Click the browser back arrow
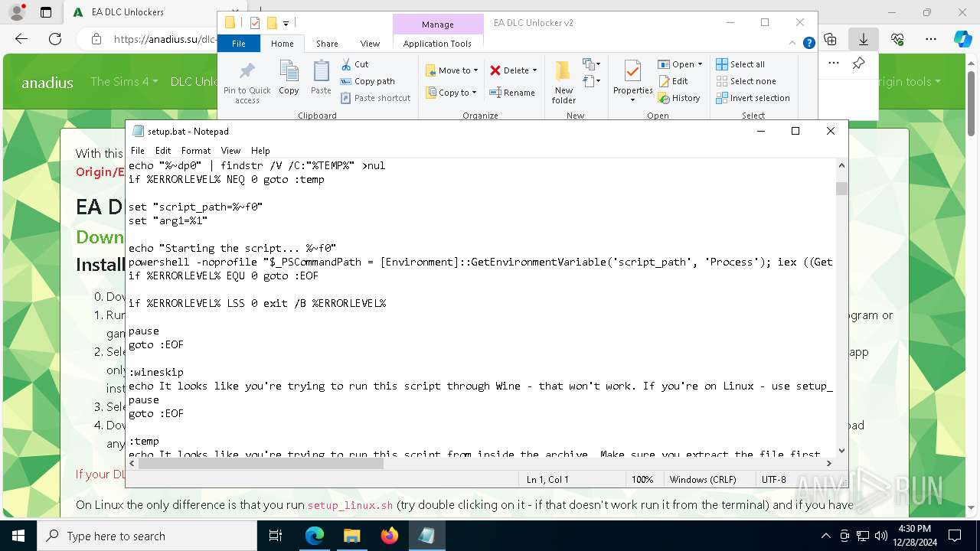Viewport: 980px width, 551px height. coord(21,39)
